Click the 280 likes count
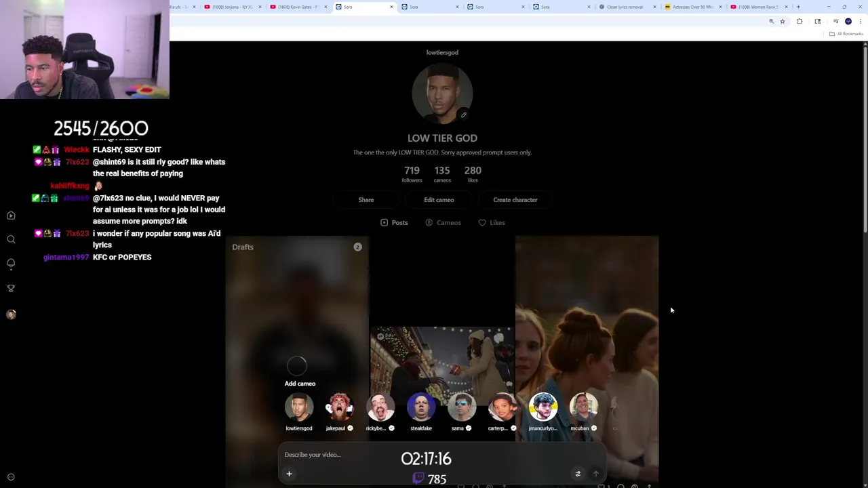This screenshot has width=868, height=488. click(473, 174)
